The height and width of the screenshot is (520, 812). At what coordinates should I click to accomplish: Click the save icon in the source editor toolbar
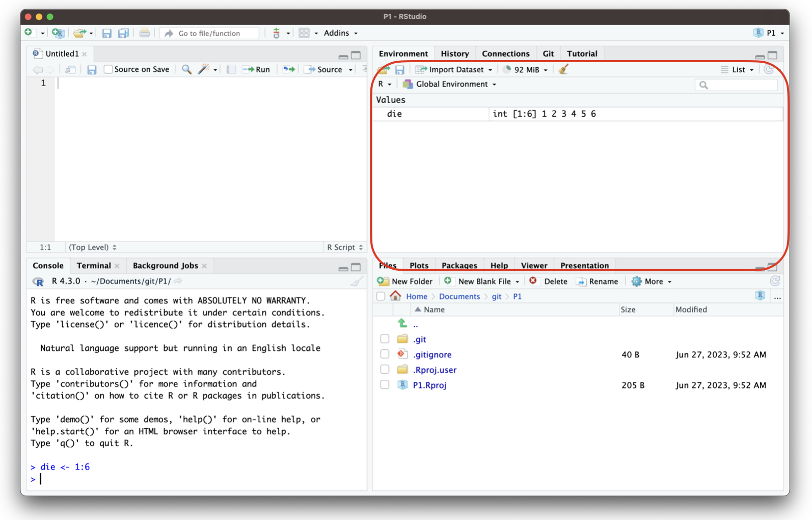coord(92,70)
